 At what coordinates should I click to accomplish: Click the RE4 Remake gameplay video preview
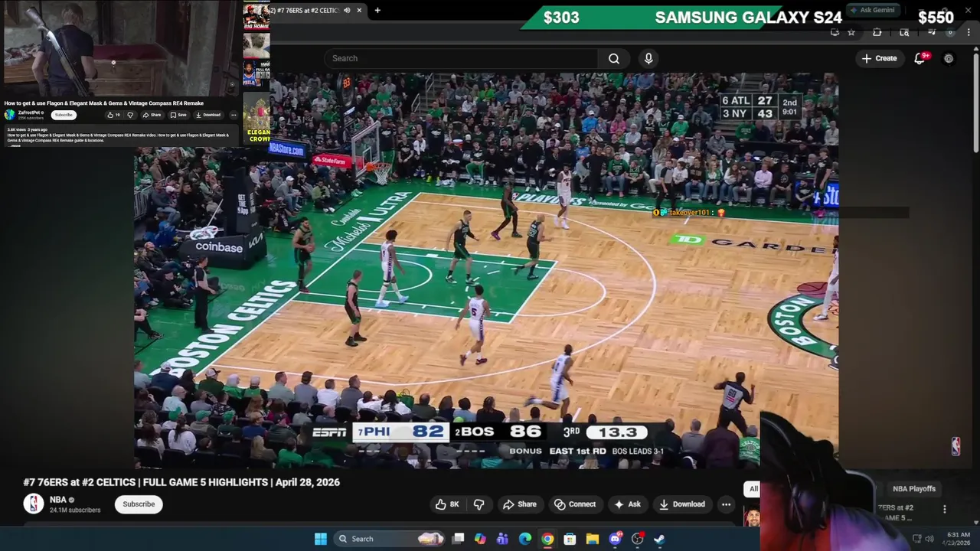pos(119,48)
